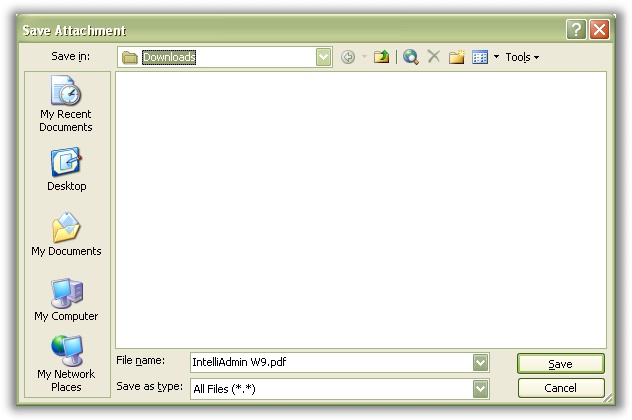Open My Recent Documents location
632x420 pixels.
coord(66,104)
